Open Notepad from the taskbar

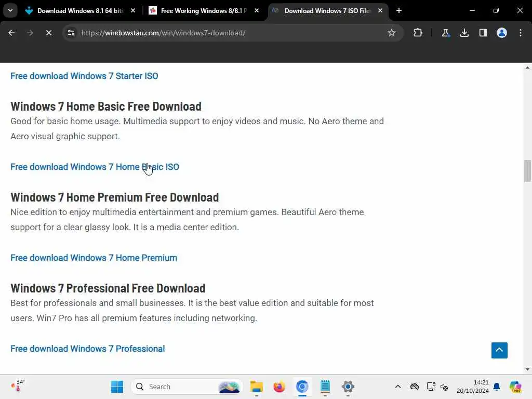click(x=325, y=387)
